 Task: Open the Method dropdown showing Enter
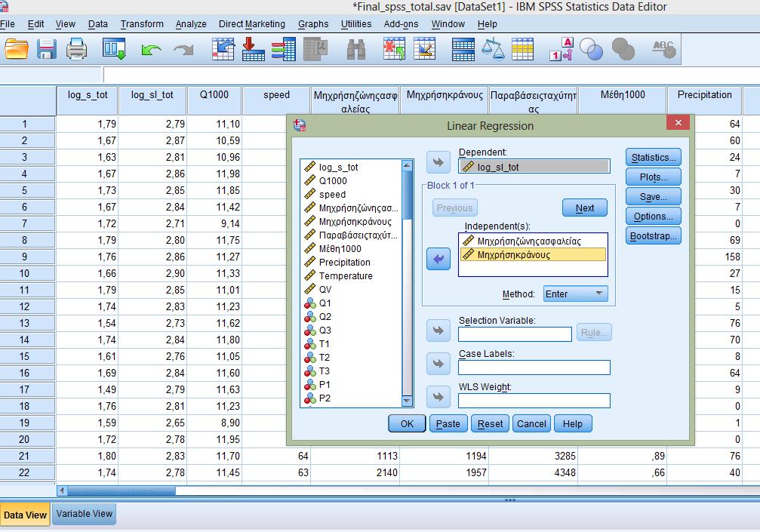[x=575, y=294]
